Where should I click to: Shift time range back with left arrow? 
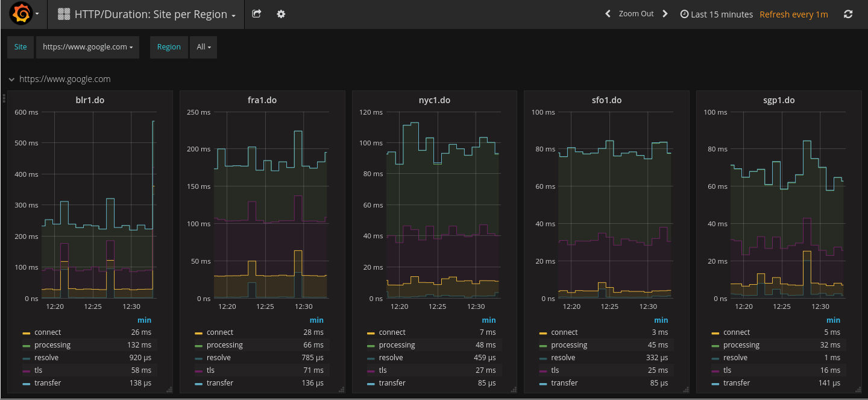[608, 14]
